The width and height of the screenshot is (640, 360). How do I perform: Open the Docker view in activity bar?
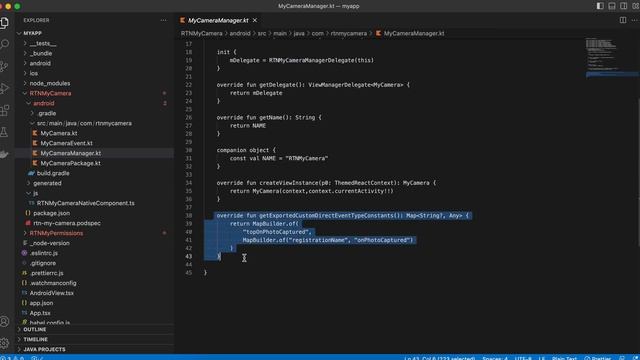coord(4,154)
